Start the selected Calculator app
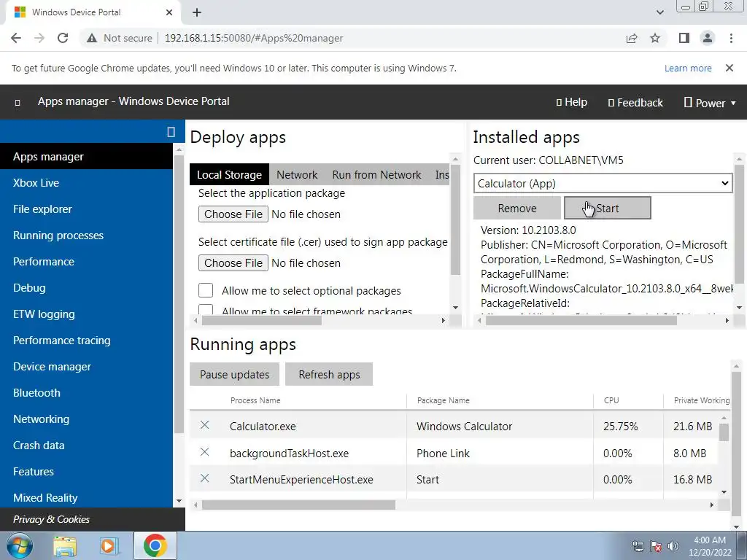Screen dimensions: 747x560 click(608, 208)
